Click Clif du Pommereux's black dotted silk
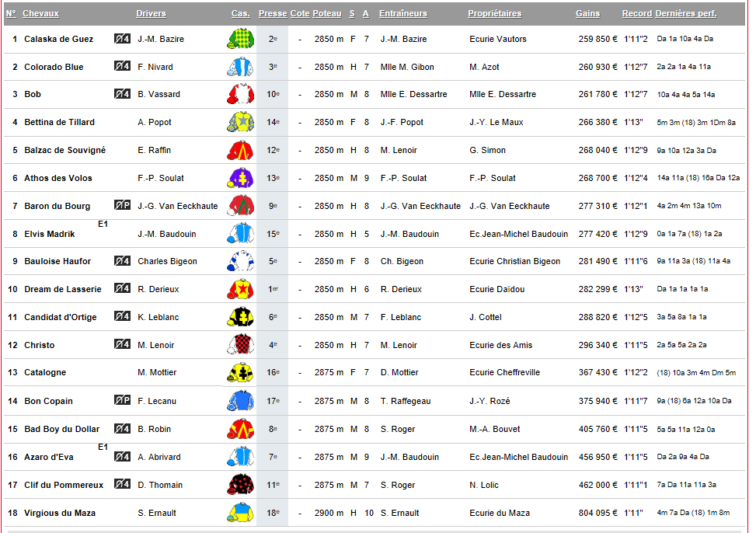This screenshot has height=533, width=756. pos(241,485)
